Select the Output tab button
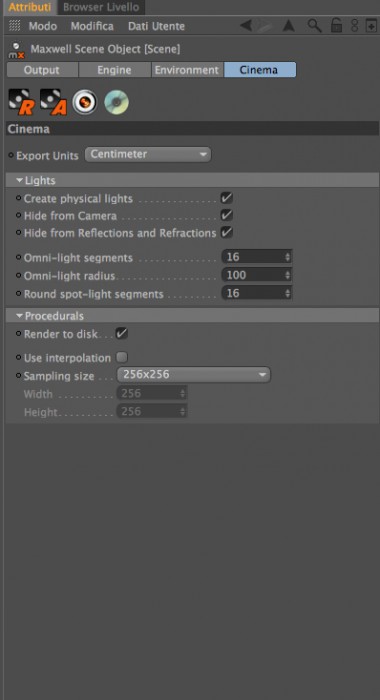Image resolution: width=380 pixels, height=700 pixels. pyautogui.click(x=42, y=70)
